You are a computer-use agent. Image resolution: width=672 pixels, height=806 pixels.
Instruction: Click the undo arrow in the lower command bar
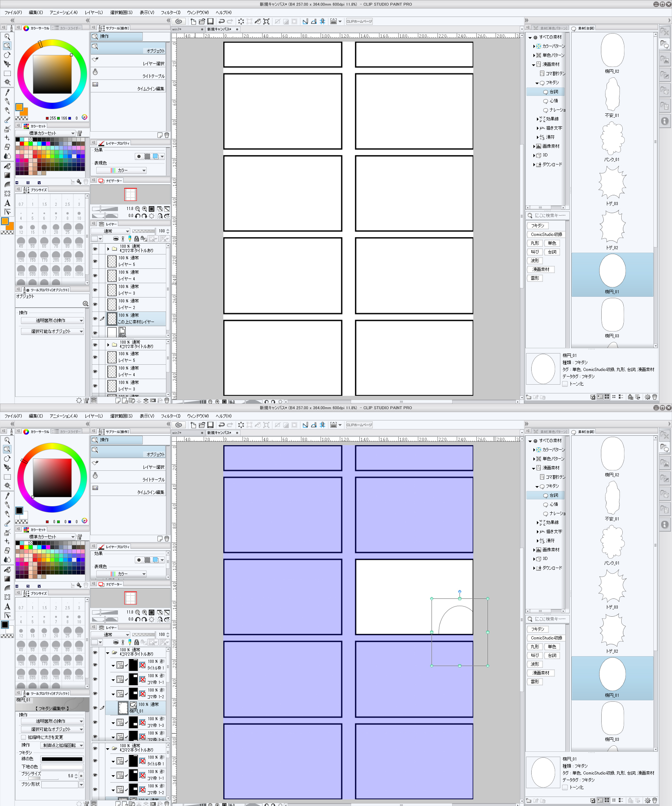(x=222, y=425)
